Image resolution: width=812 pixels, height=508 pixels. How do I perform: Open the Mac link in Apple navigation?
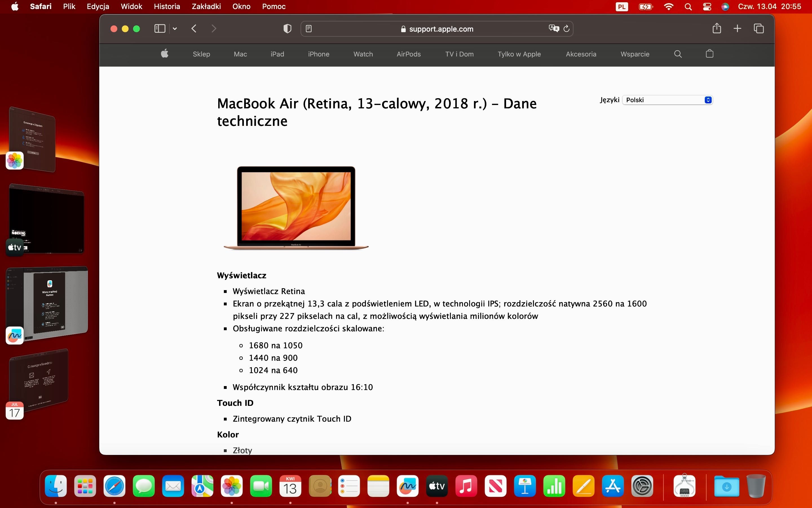pyautogui.click(x=240, y=54)
